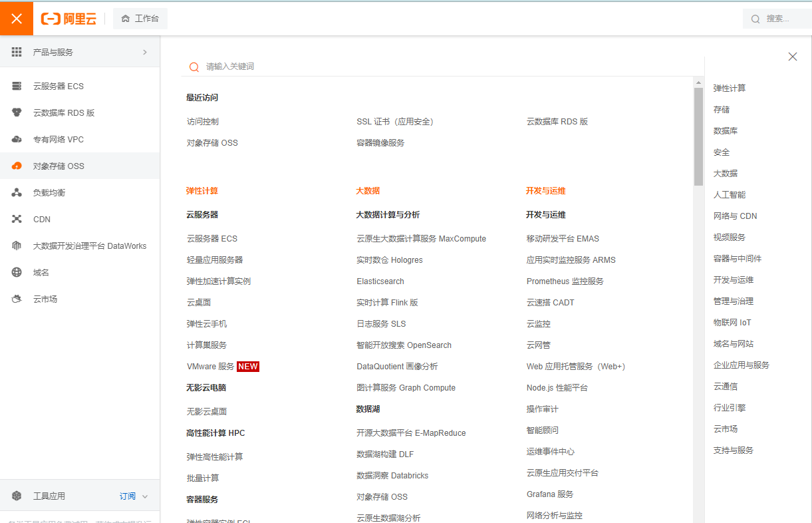This screenshot has width=812, height=523.
Task: Open 云原生大数据计算服务 MaxCompute link
Action: click(x=422, y=238)
